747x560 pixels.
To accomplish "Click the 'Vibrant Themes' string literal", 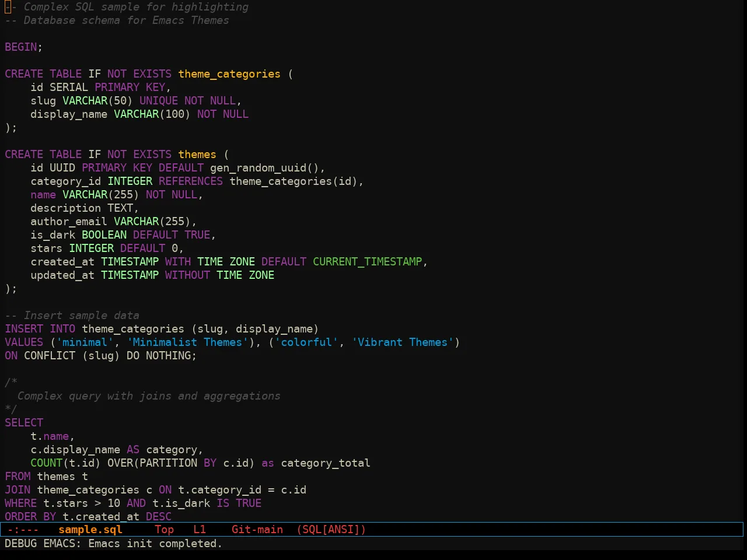I will coord(402,342).
